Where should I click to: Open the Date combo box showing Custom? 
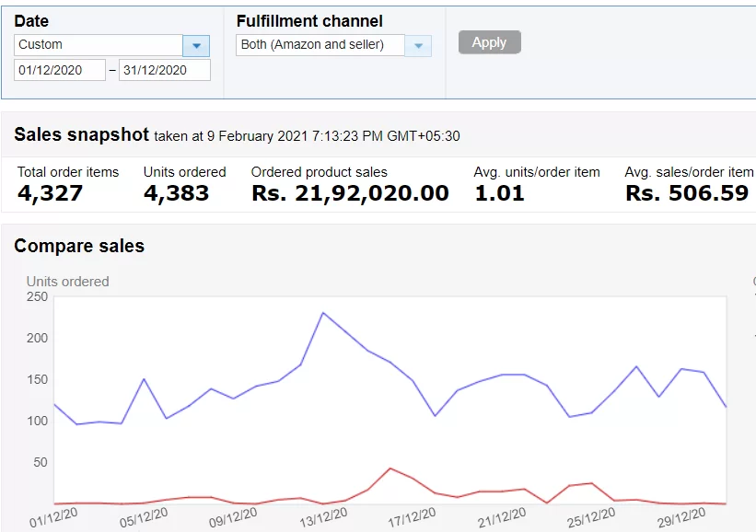99,45
